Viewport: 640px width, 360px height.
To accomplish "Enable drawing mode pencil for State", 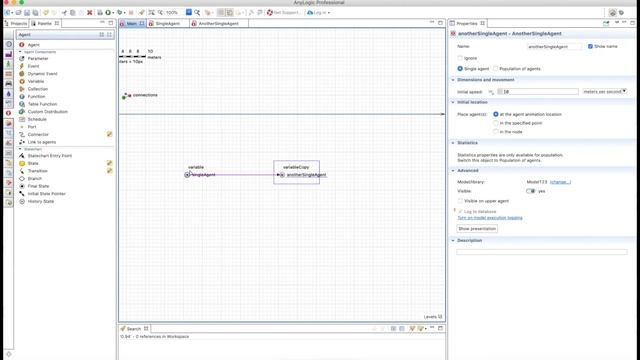I will tap(109, 163).
